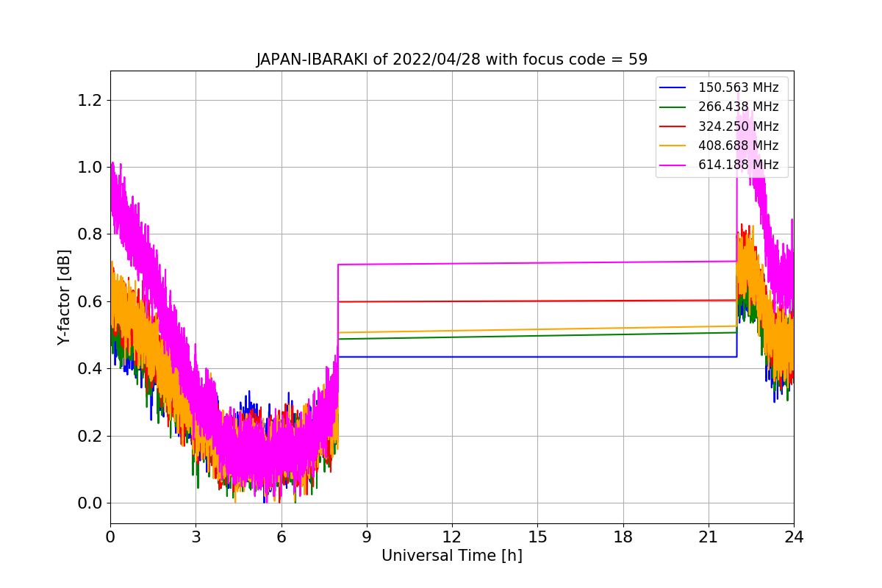Click the x-axis tick label '15'
Screen dimensions: 882x588
point(537,537)
